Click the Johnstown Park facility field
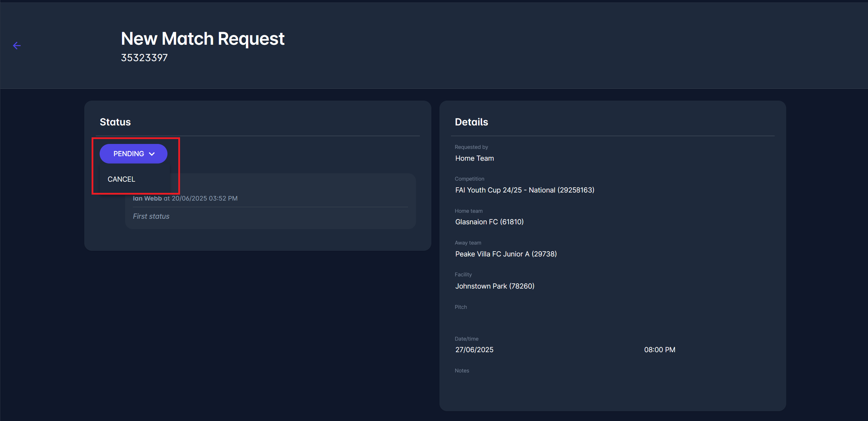 coord(494,286)
